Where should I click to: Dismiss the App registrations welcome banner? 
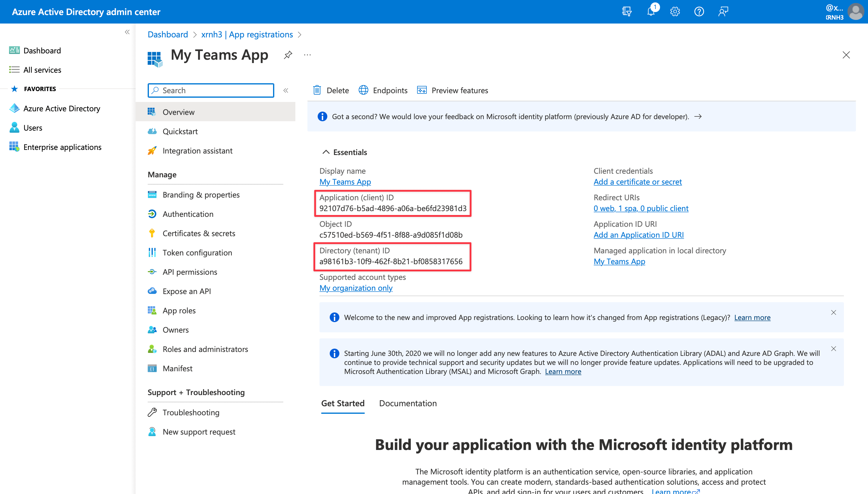tap(833, 312)
